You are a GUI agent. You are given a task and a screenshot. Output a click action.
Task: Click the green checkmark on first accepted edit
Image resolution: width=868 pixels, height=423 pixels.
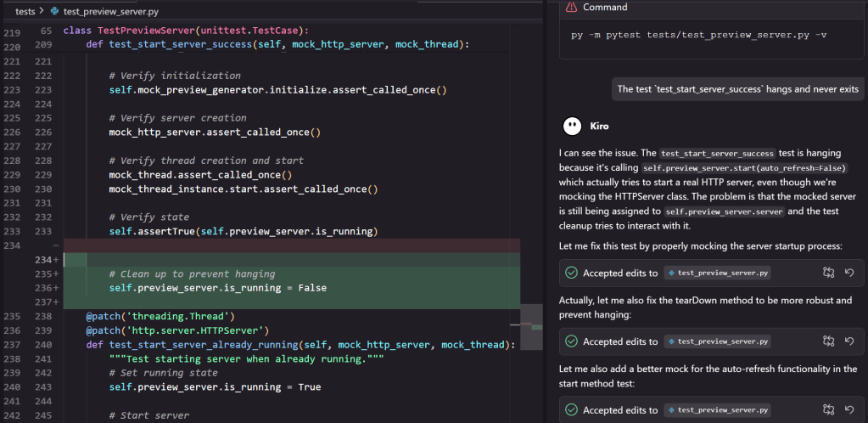point(571,273)
